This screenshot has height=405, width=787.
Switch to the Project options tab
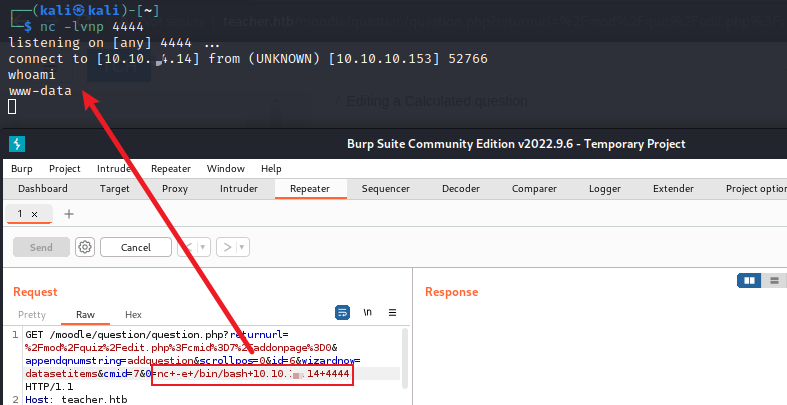[x=756, y=189]
